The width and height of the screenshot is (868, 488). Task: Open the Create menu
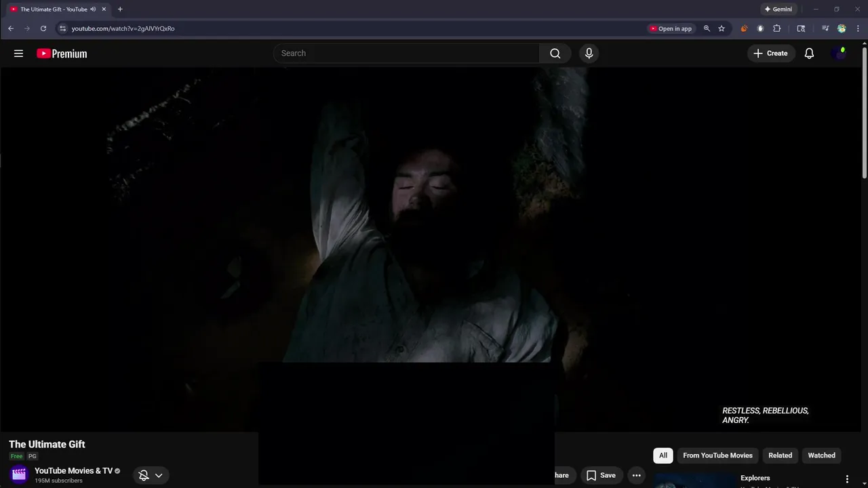coord(770,54)
